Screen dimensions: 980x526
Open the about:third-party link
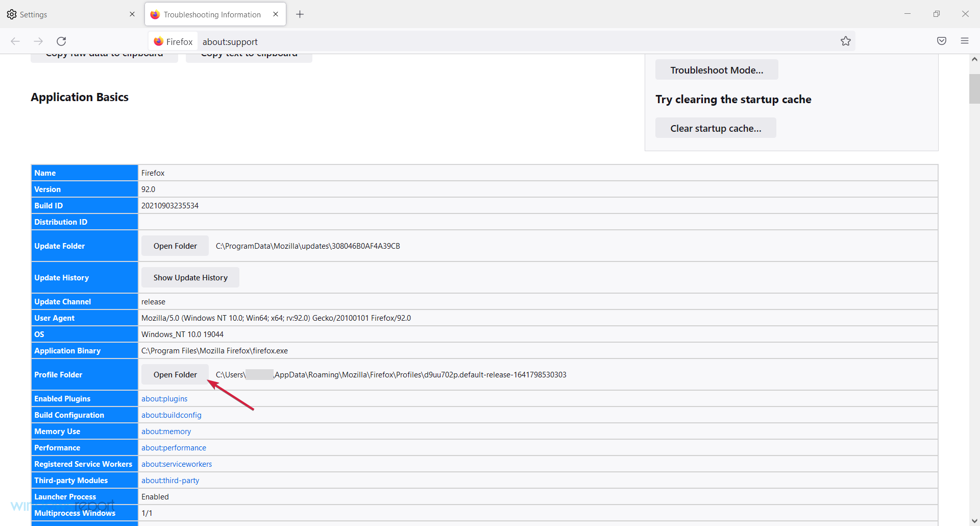(x=170, y=481)
